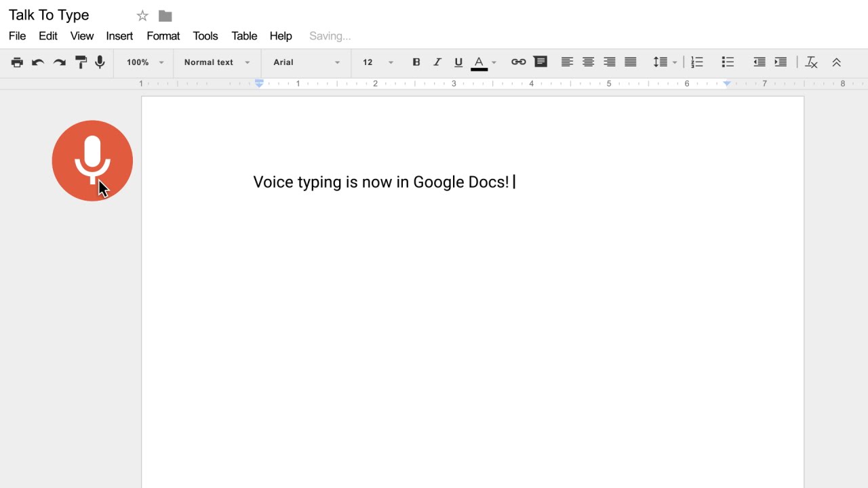Click the document title Talk To Type

tap(48, 15)
